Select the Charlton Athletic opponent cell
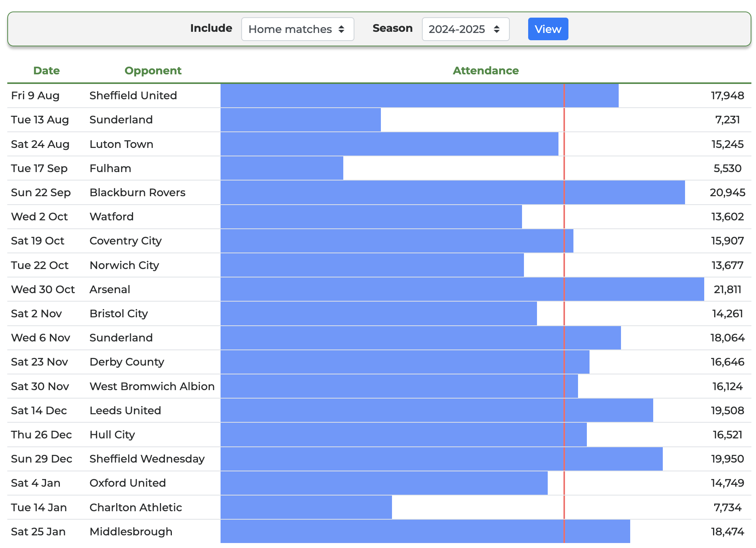 [x=135, y=507]
